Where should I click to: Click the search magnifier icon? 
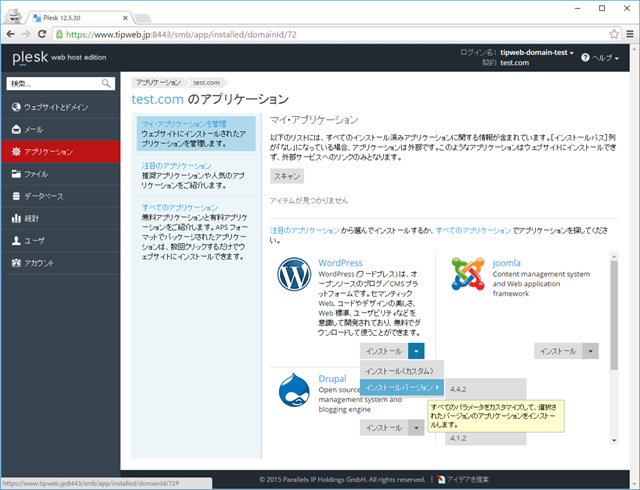[x=106, y=84]
